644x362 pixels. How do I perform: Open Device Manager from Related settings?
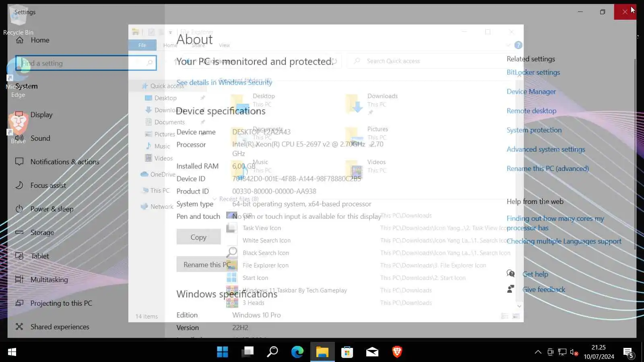point(531,92)
